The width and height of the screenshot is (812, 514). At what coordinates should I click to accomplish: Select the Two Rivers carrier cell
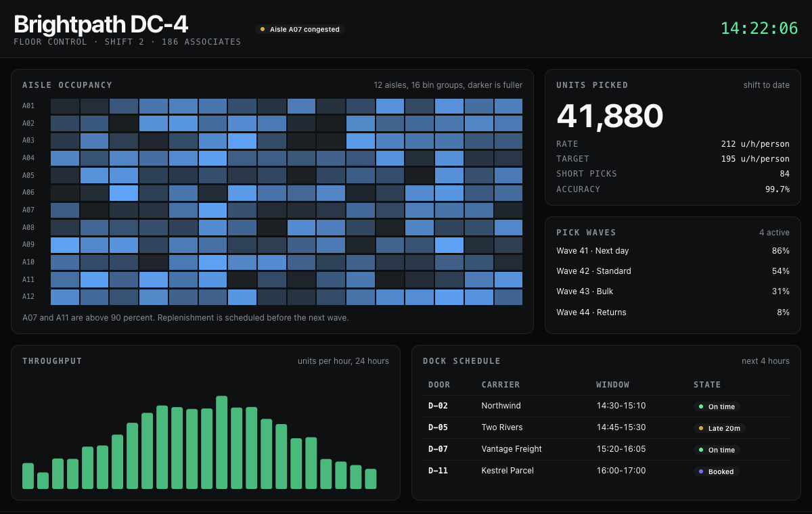502,427
